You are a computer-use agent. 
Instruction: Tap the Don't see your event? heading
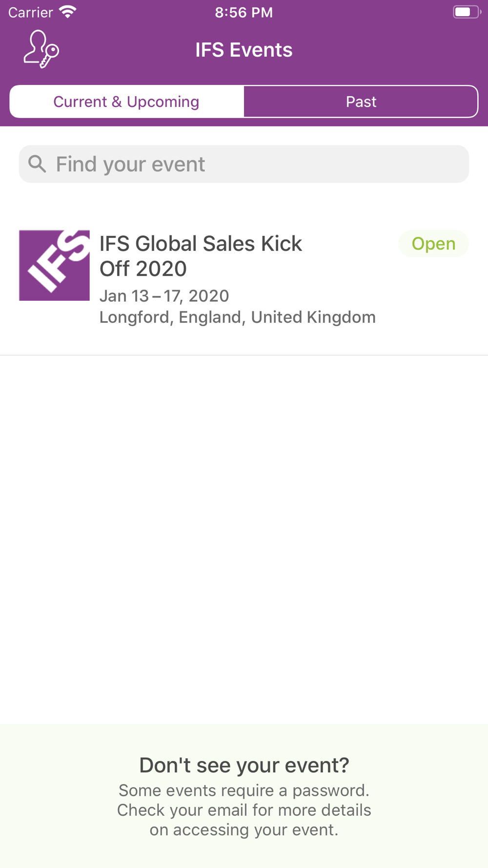(244, 765)
